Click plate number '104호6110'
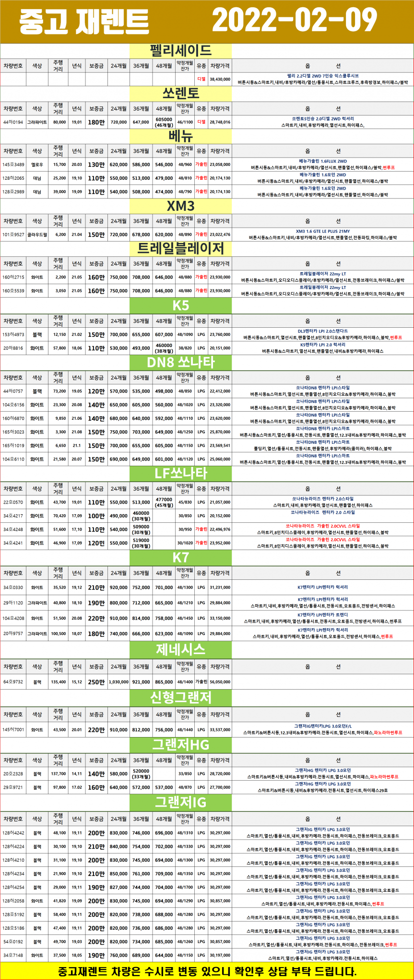Screen dimensions: 414x980 pyautogui.click(x=13, y=459)
